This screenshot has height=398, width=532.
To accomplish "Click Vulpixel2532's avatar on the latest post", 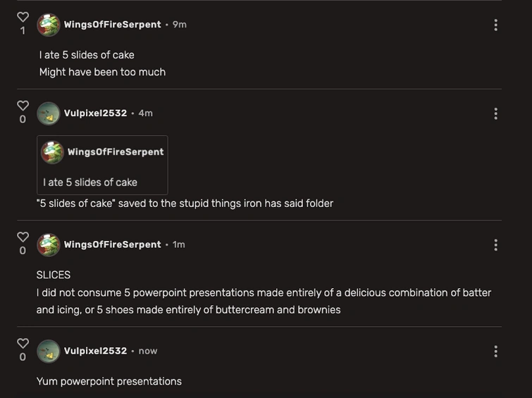I will coord(48,351).
